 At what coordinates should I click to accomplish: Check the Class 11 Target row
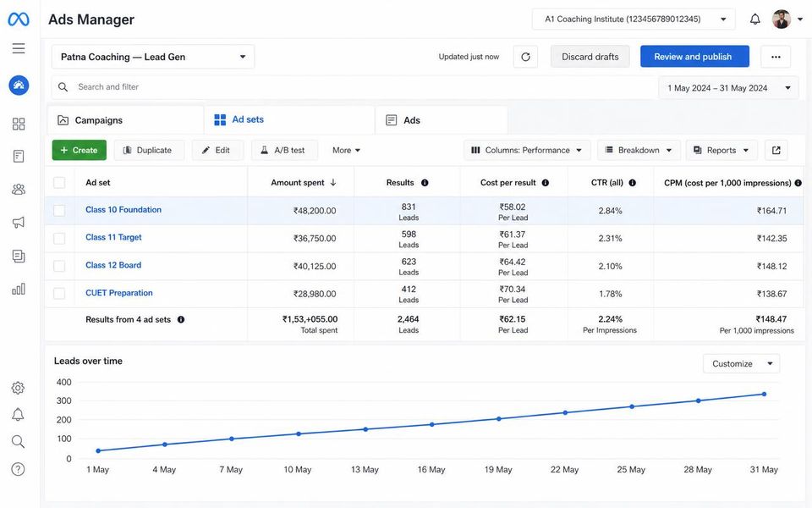[x=59, y=239]
